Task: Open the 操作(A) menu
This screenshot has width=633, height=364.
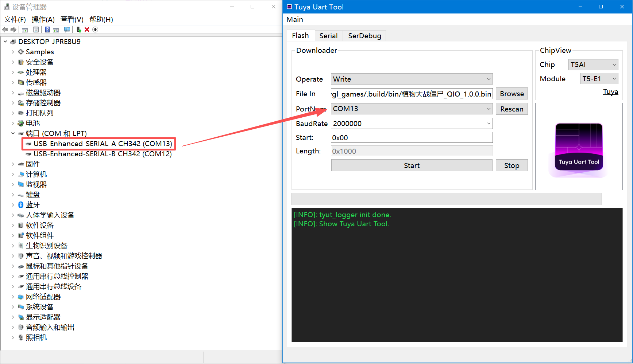Action: 43,19
